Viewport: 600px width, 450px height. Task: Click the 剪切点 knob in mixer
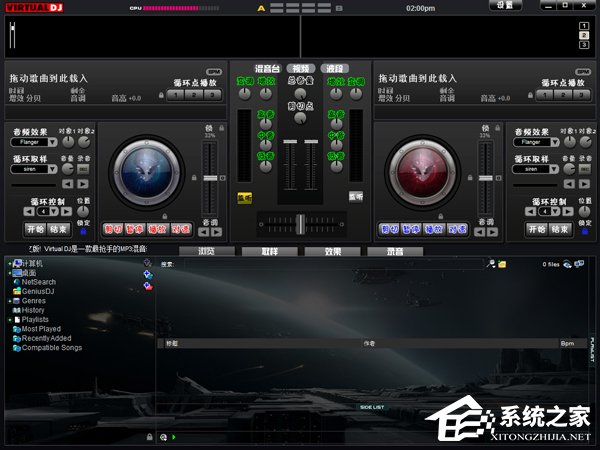pyautogui.click(x=300, y=118)
